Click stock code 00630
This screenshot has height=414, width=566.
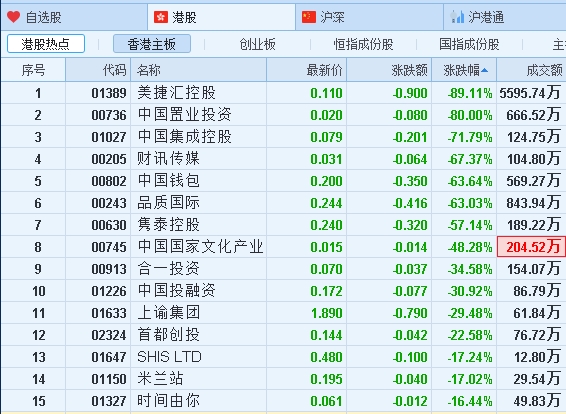(109, 226)
